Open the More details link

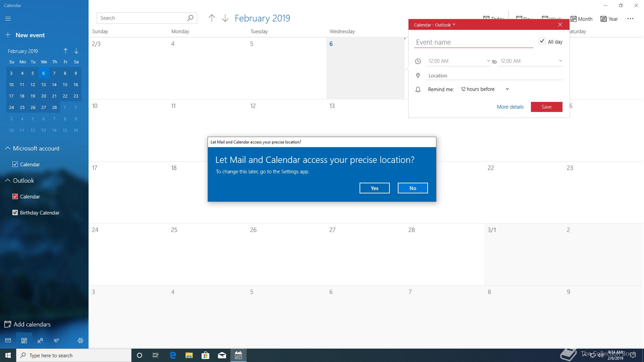pos(510,107)
